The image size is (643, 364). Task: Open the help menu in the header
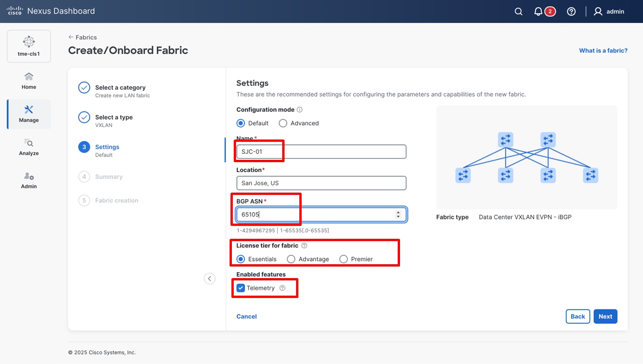tap(571, 11)
